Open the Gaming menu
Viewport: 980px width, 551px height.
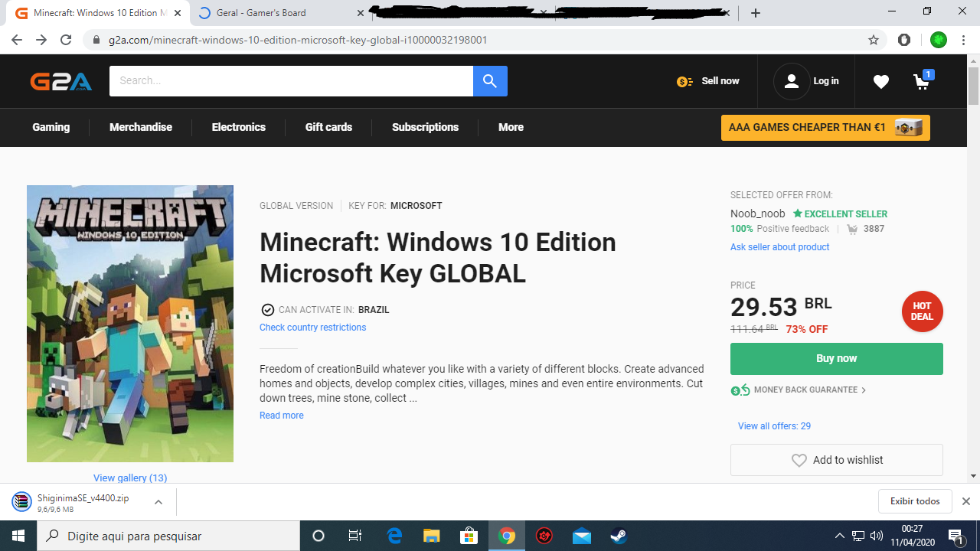[51, 127]
